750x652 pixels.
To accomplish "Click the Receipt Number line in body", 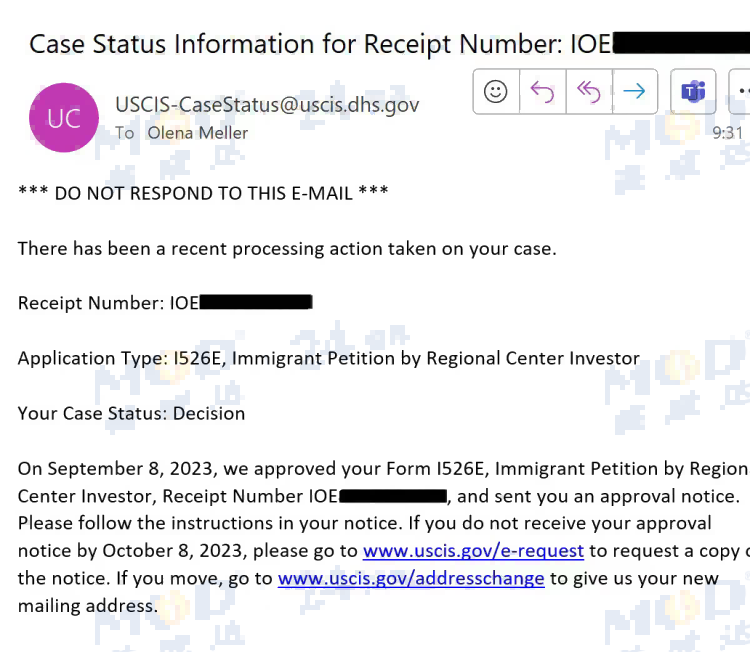I will coord(109,303).
